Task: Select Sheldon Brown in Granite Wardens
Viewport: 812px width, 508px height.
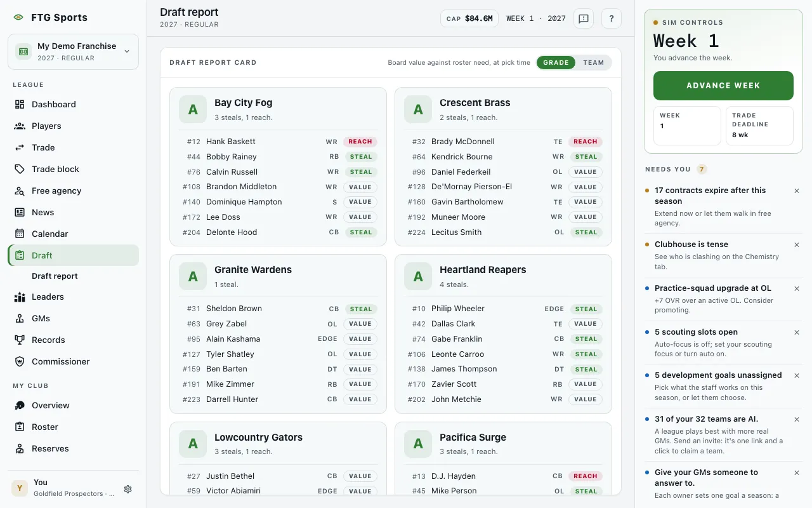Action: tap(278, 309)
